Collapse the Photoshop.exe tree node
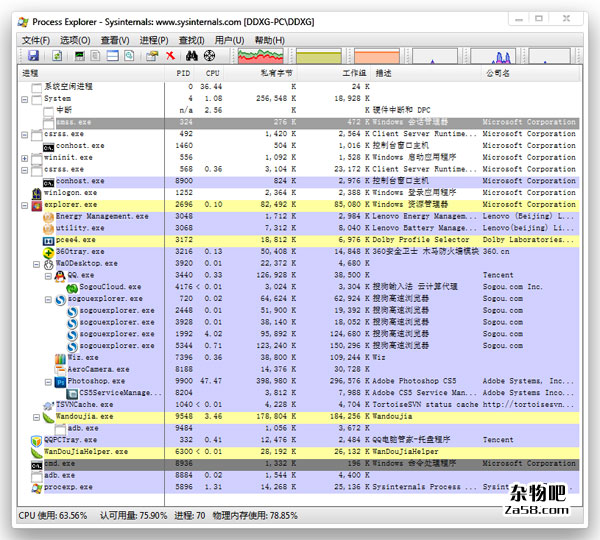 click(48, 382)
